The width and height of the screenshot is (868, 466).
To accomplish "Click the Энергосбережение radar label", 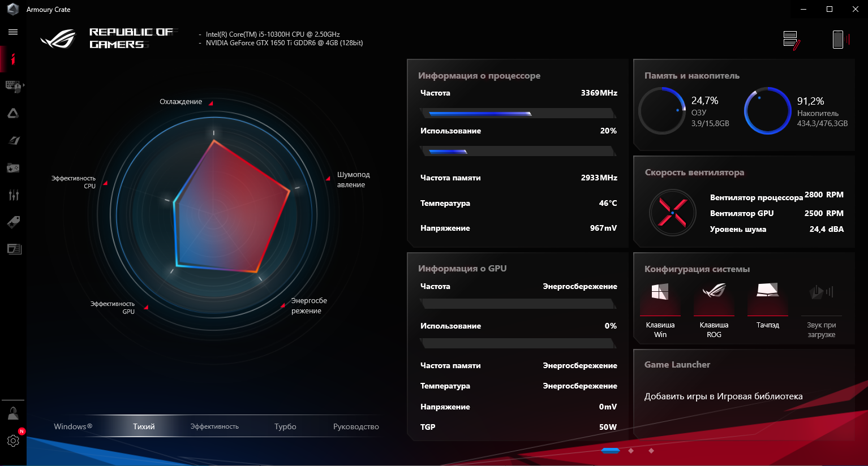I will [x=309, y=306].
